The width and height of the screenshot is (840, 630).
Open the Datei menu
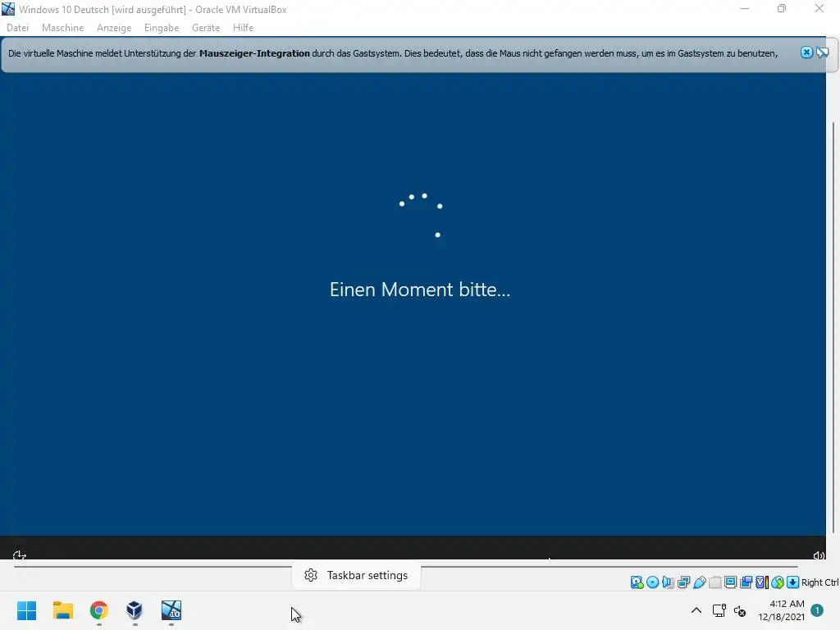click(x=17, y=28)
